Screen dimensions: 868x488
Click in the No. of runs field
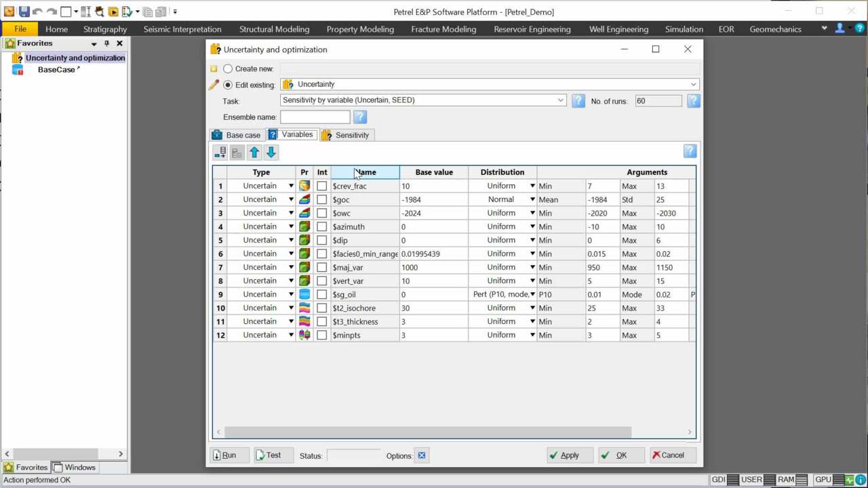(658, 101)
